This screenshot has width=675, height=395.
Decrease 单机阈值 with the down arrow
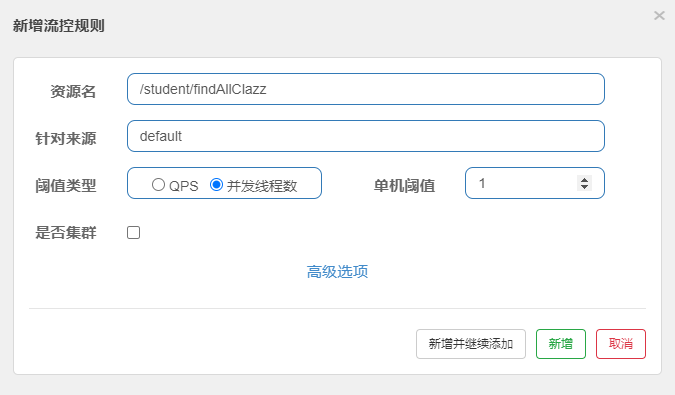tap(584, 187)
